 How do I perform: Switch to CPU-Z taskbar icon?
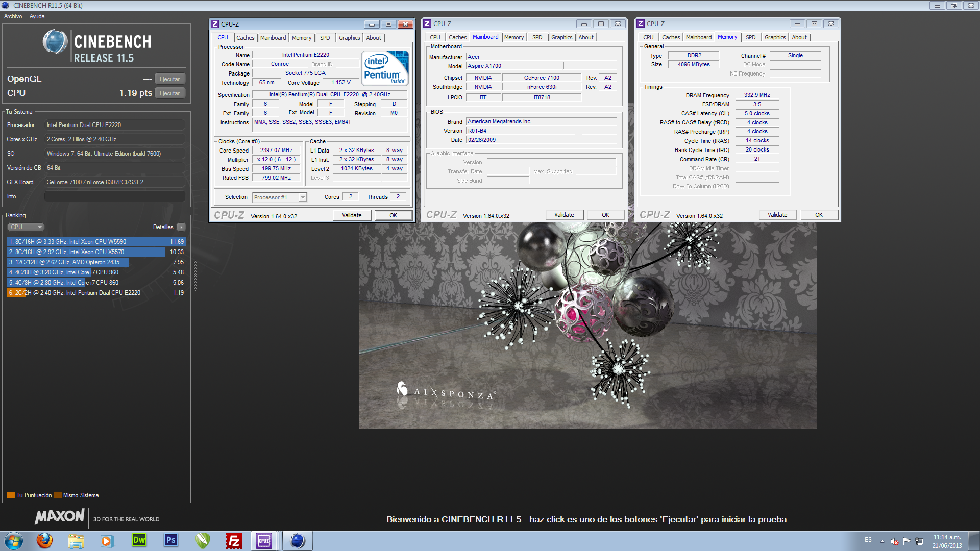tap(264, 541)
